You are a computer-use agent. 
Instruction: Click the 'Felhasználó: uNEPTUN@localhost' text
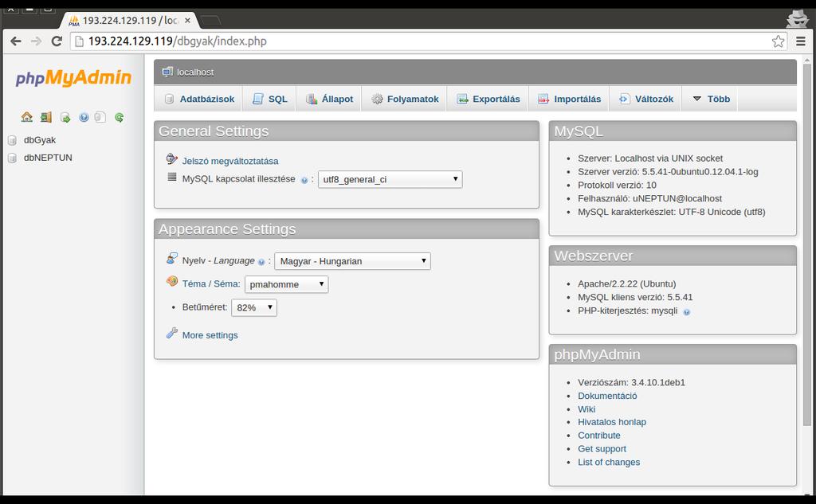click(x=649, y=199)
